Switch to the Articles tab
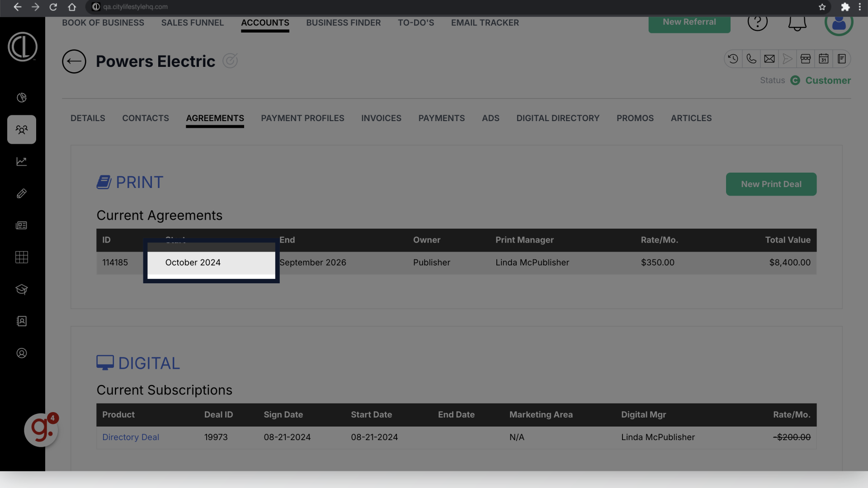 691,118
